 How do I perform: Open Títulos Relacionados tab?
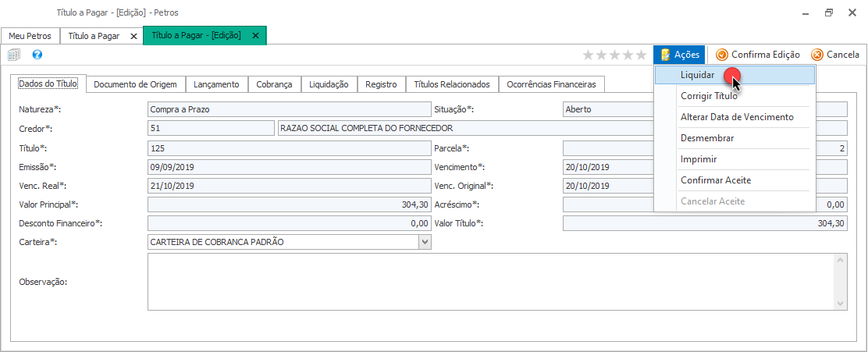pos(452,84)
